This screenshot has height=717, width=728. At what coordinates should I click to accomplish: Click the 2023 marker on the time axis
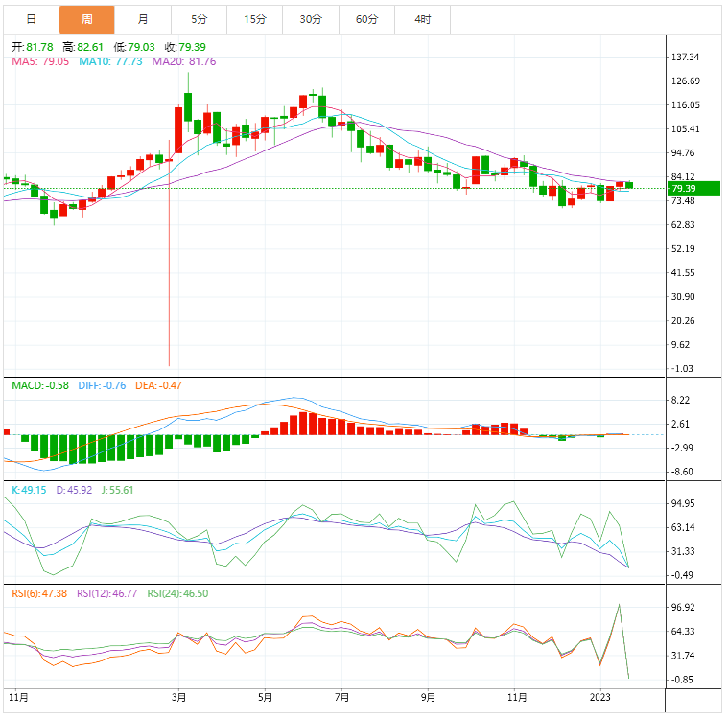(600, 697)
